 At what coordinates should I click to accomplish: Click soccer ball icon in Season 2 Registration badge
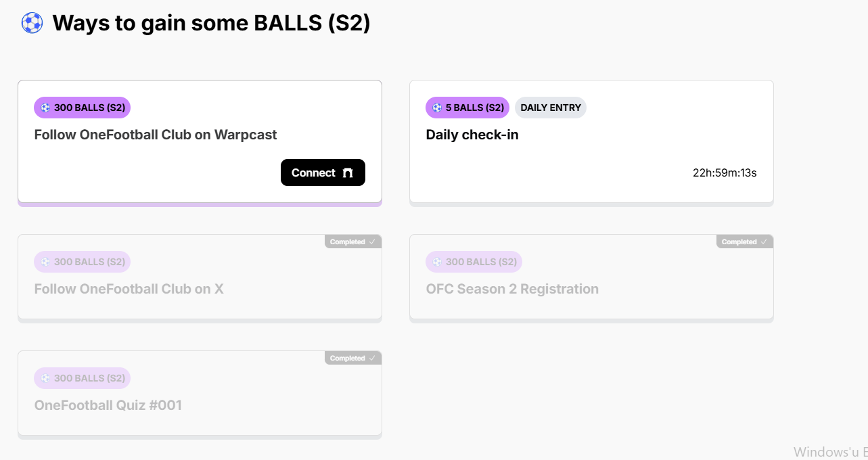click(x=437, y=262)
